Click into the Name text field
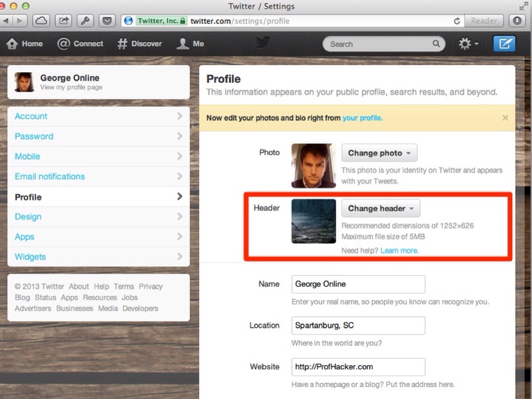532x399 pixels. [358, 284]
